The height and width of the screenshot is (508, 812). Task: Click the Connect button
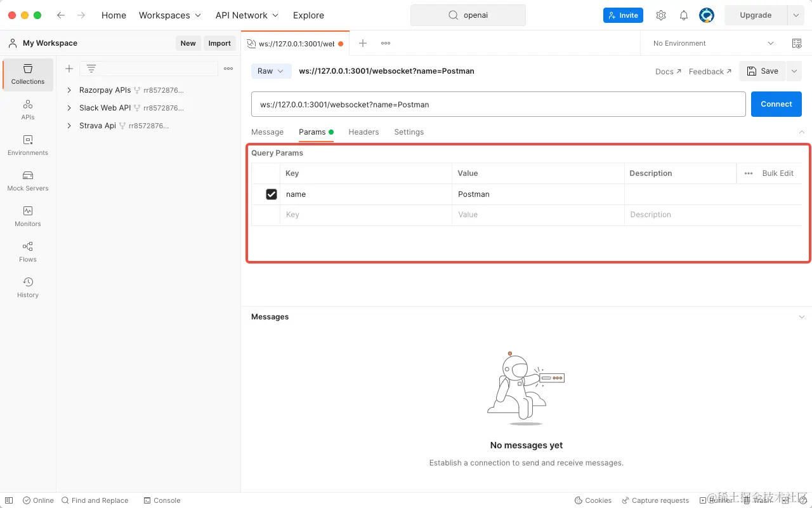[x=776, y=104]
